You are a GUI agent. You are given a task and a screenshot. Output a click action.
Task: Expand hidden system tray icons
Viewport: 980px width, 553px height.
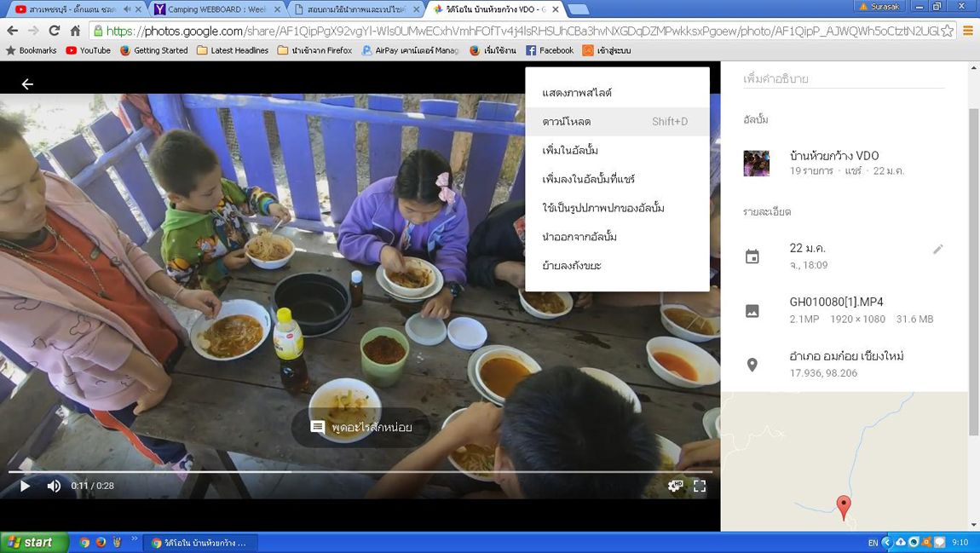pos(886,543)
